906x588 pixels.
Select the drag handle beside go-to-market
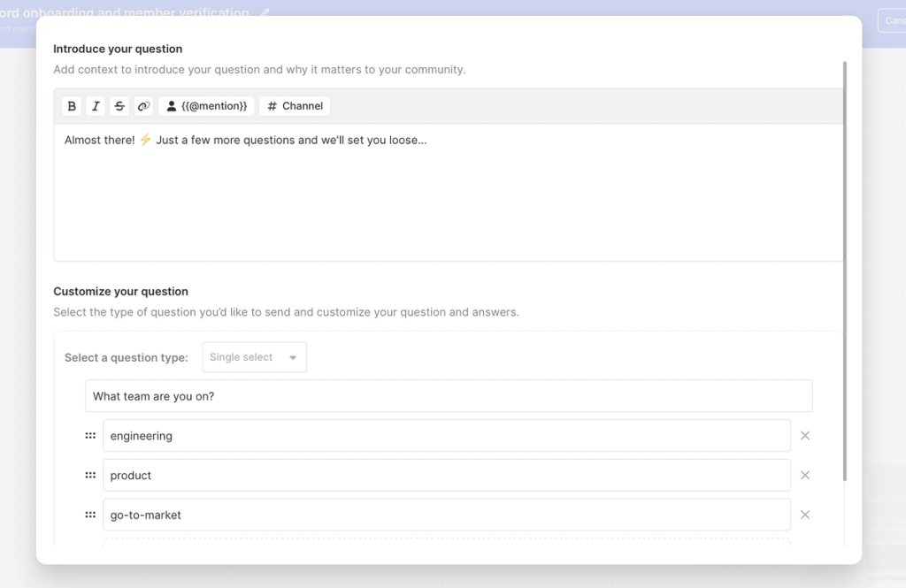(89, 514)
